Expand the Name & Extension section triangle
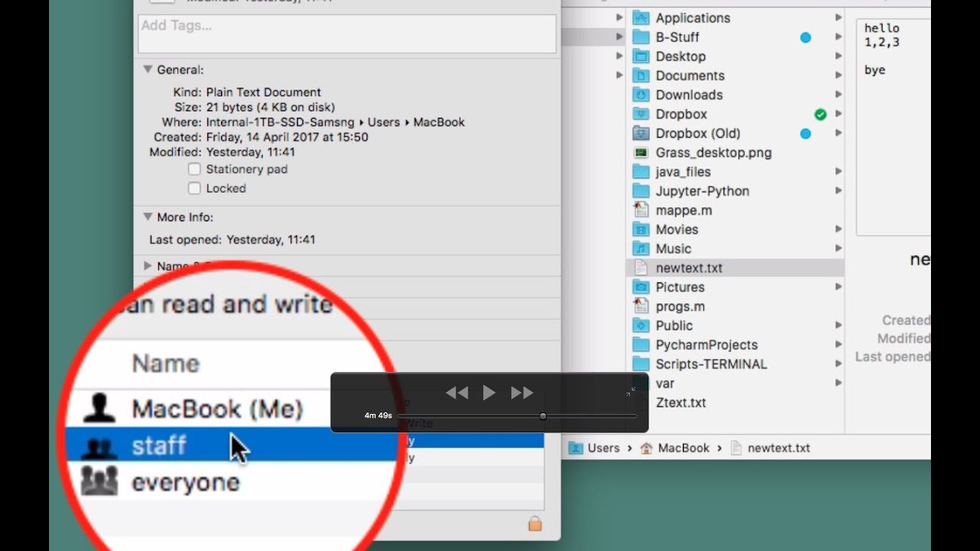The width and height of the screenshot is (980, 551). pyautogui.click(x=148, y=266)
